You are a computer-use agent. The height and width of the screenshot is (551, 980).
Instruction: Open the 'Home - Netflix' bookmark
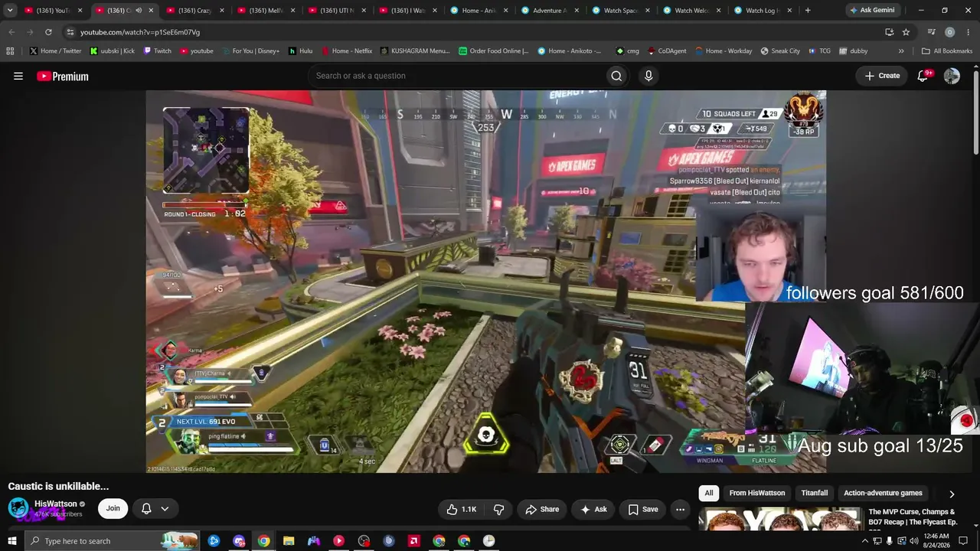(346, 51)
